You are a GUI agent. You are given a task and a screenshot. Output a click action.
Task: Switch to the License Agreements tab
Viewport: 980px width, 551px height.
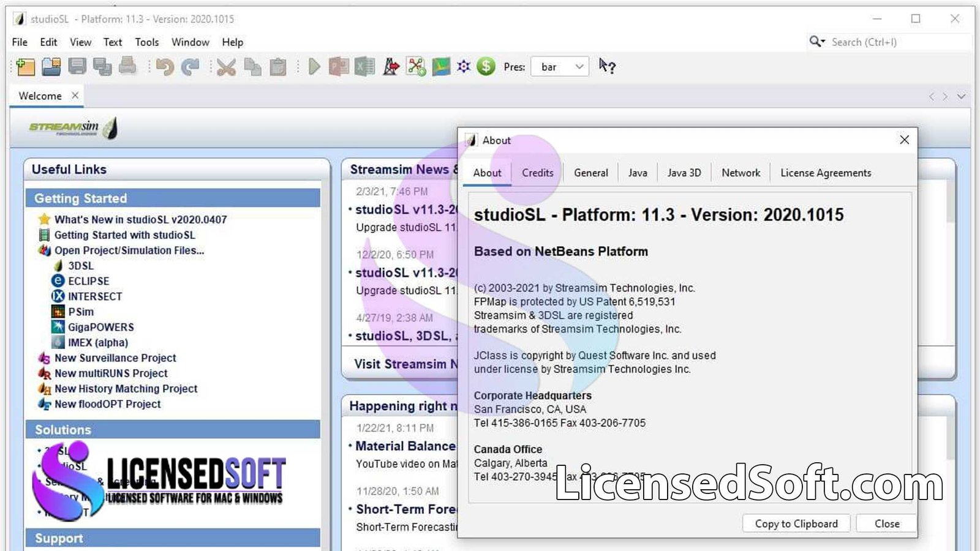(x=826, y=173)
